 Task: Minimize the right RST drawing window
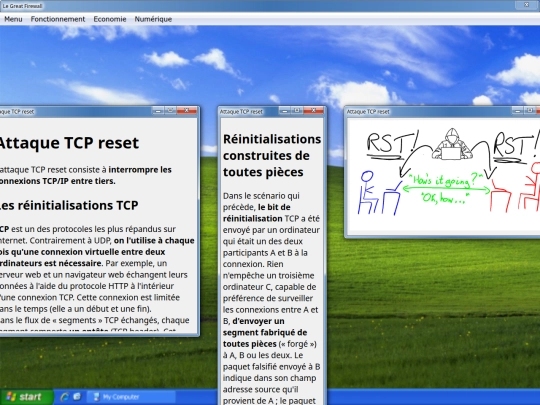coord(518,111)
